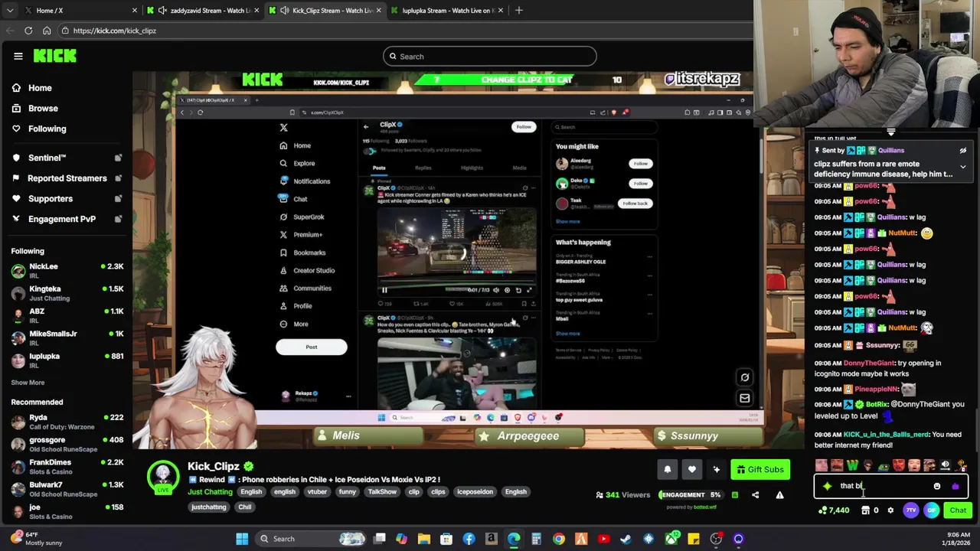The height and width of the screenshot is (551, 980).
Task: Open a new browser tab
Action: [519, 11]
